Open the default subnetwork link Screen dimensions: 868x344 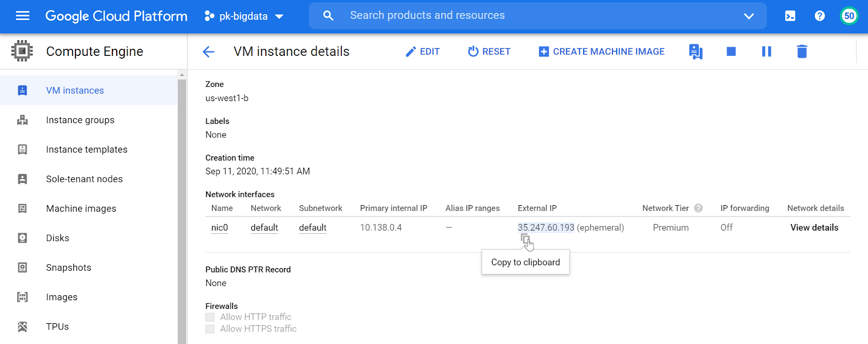pos(312,228)
